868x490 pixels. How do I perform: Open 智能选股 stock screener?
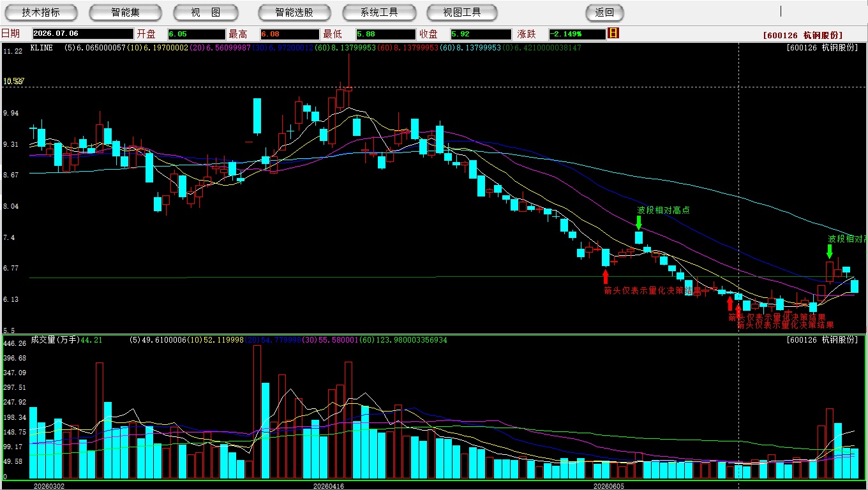pyautogui.click(x=294, y=12)
